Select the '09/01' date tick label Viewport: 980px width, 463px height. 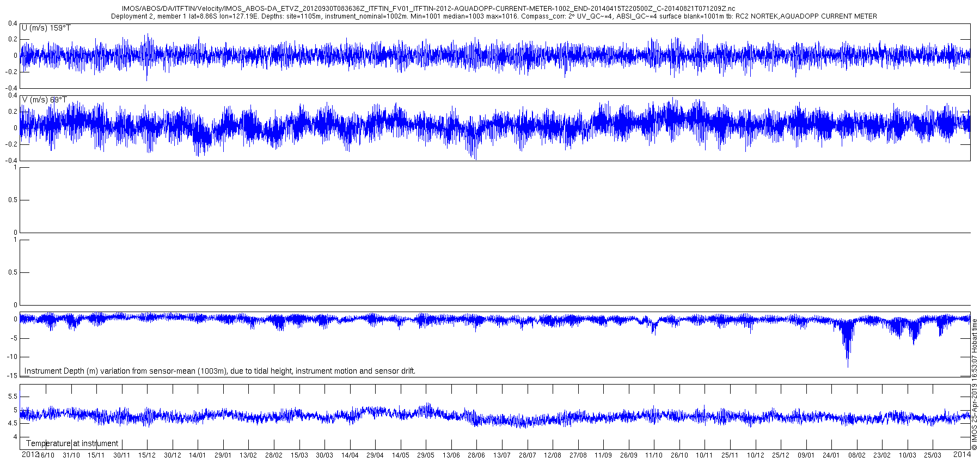(806, 455)
